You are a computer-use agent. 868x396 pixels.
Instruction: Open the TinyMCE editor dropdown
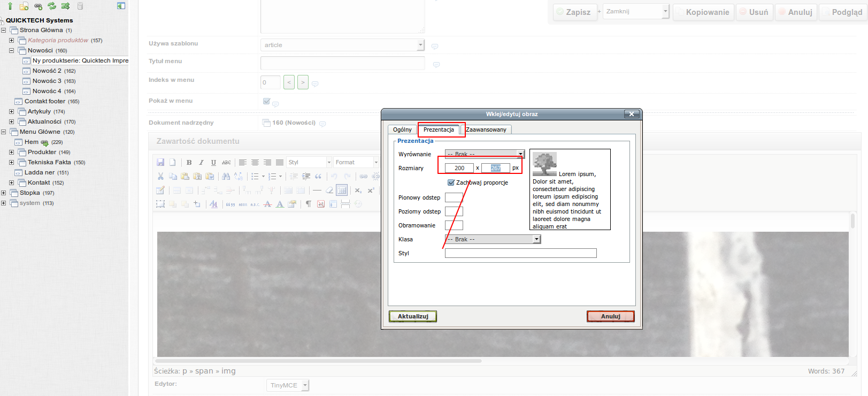click(x=288, y=385)
